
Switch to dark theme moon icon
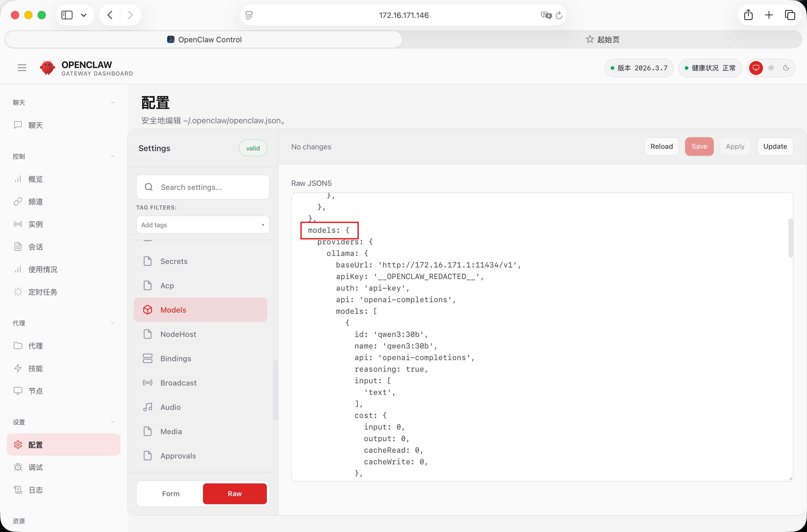point(786,68)
